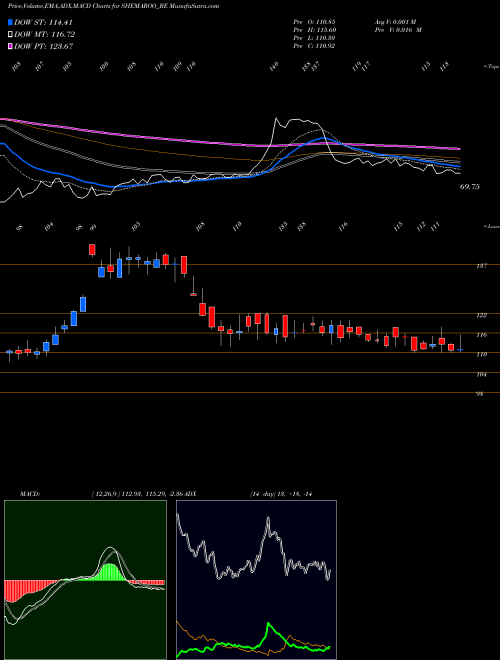
Task: Click the 137 price axis label
Action: [482, 266]
